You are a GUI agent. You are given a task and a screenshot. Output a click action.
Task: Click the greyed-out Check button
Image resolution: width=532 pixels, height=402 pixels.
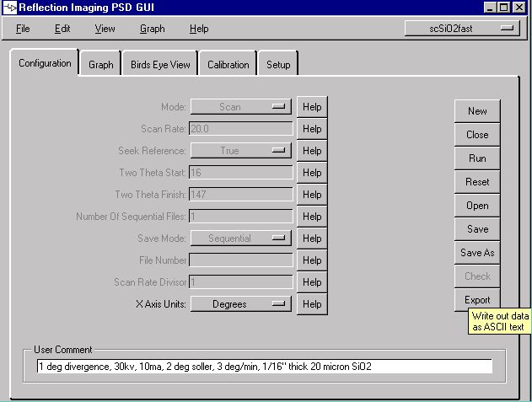[477, 276]
